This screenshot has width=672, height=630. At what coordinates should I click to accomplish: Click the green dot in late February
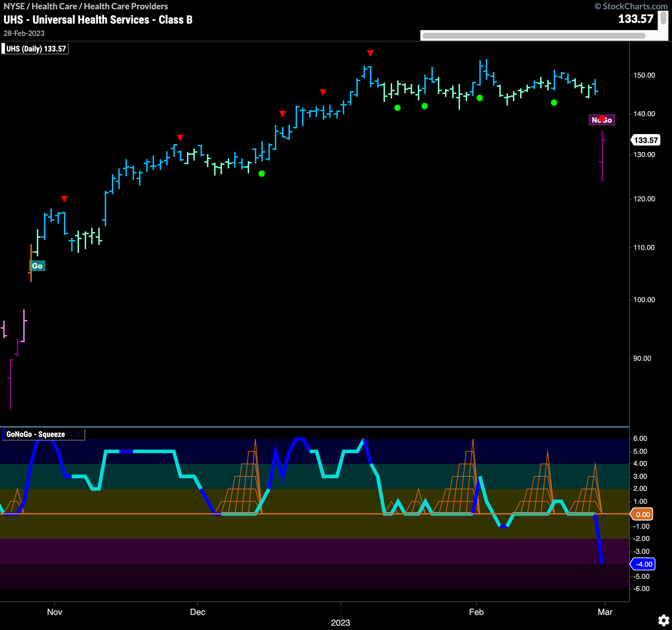(x=554, y=103)
